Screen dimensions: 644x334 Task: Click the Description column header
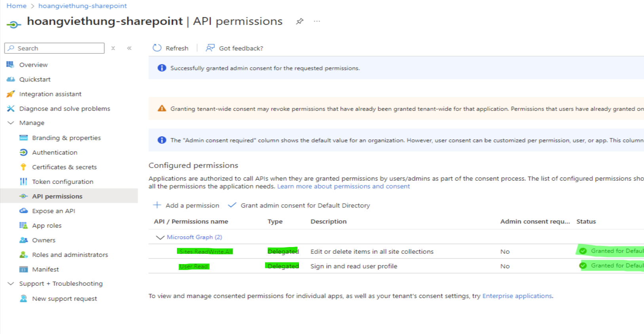pos(329,221)
